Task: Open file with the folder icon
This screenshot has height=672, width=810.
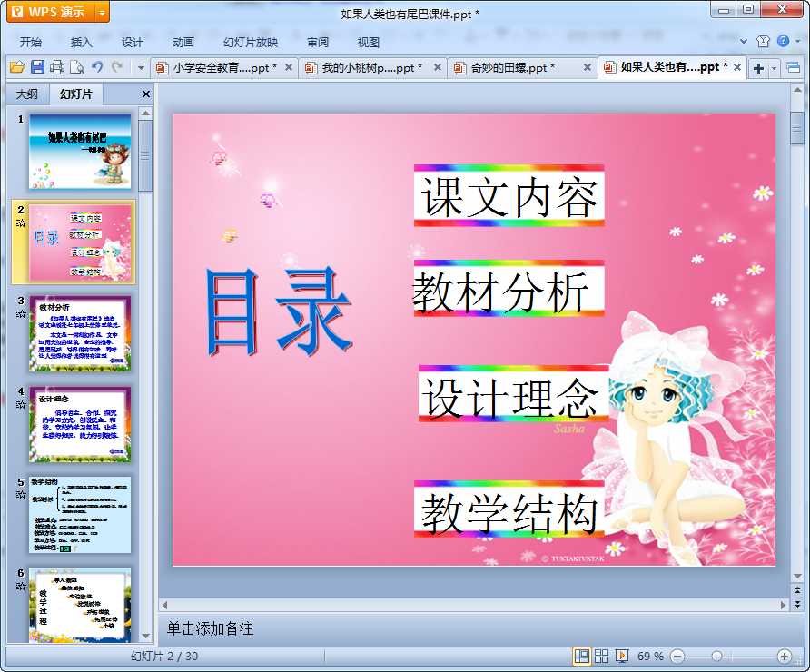Action: [17, 67]
